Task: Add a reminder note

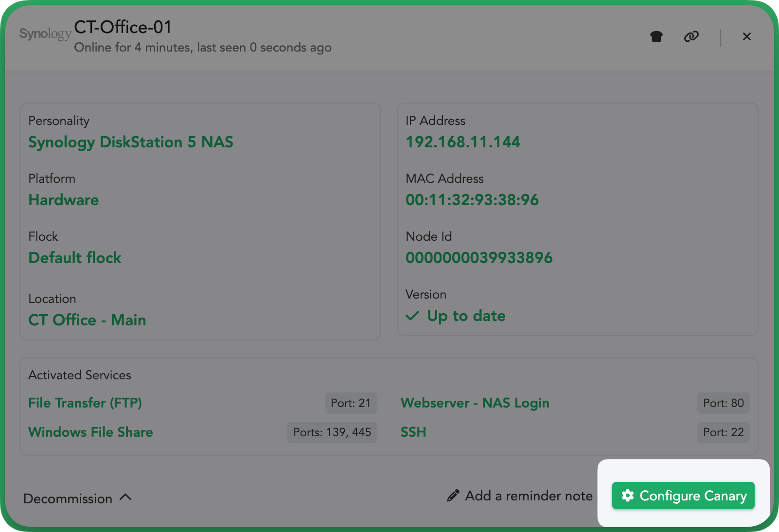Action: pyautogui.click(x=520, y=496)
